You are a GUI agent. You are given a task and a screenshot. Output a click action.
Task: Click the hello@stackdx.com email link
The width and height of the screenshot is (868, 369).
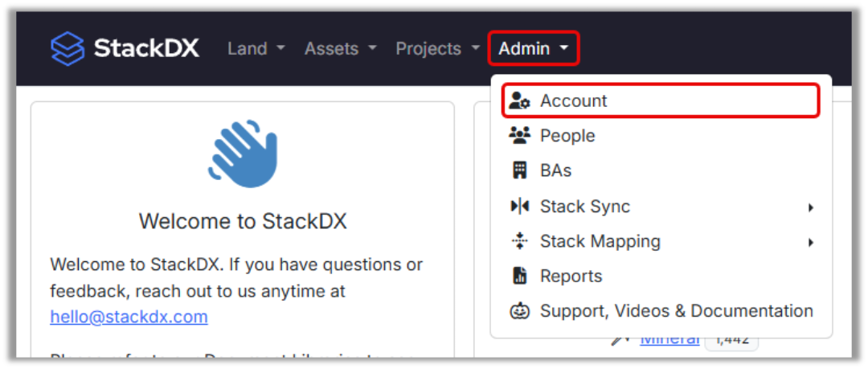[x=129, y=317]
